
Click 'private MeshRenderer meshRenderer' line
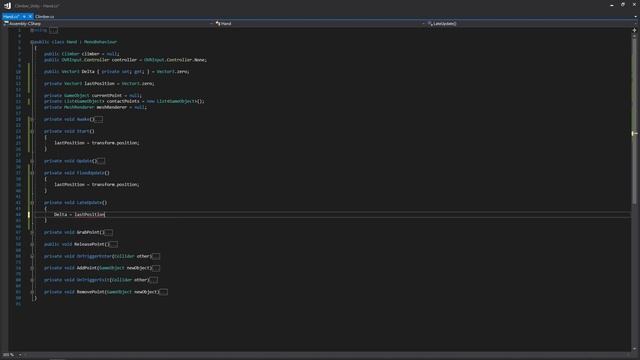pyautogui.click(x=95, y=107)
